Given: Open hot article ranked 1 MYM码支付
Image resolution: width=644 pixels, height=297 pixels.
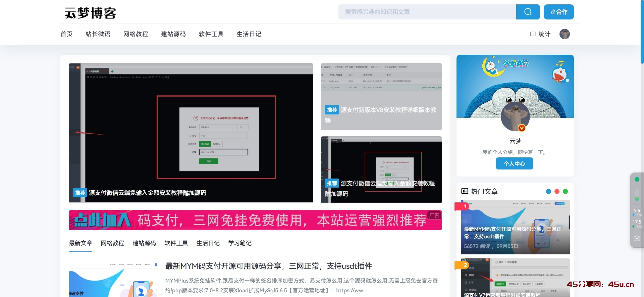Looking at the screenshot, I should pyautogui.click(x=515, y=227).
